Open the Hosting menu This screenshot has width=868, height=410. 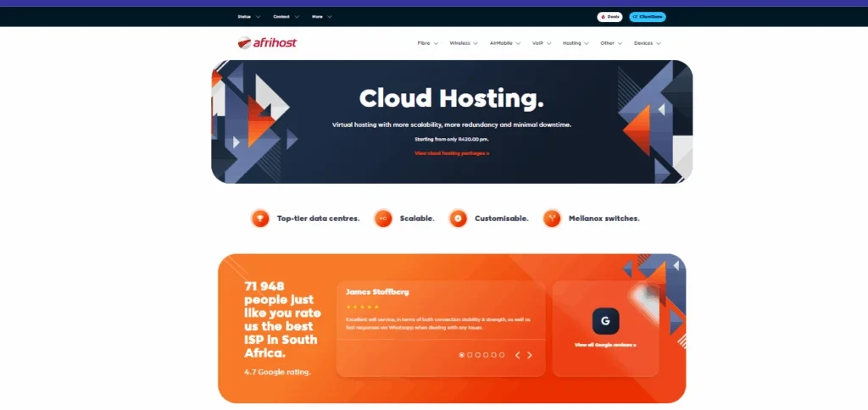(576, 43)
